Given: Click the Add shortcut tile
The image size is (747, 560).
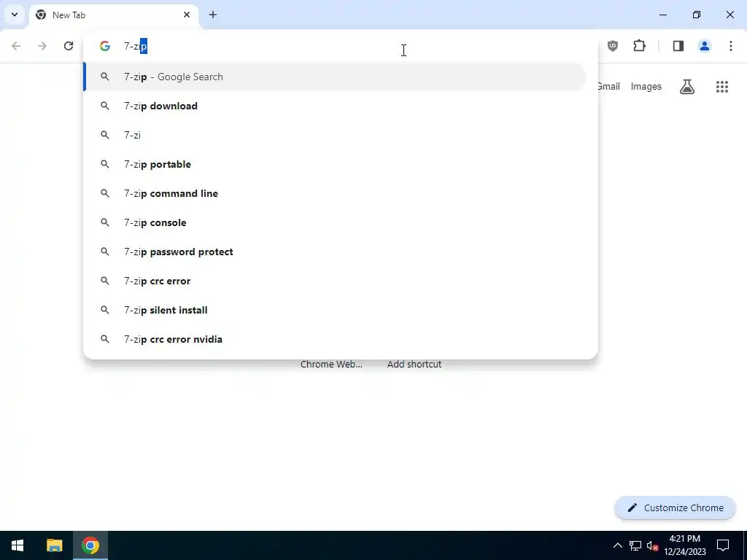Looking at the screenshot, I should pyautogui.click(x=414, y=365).
